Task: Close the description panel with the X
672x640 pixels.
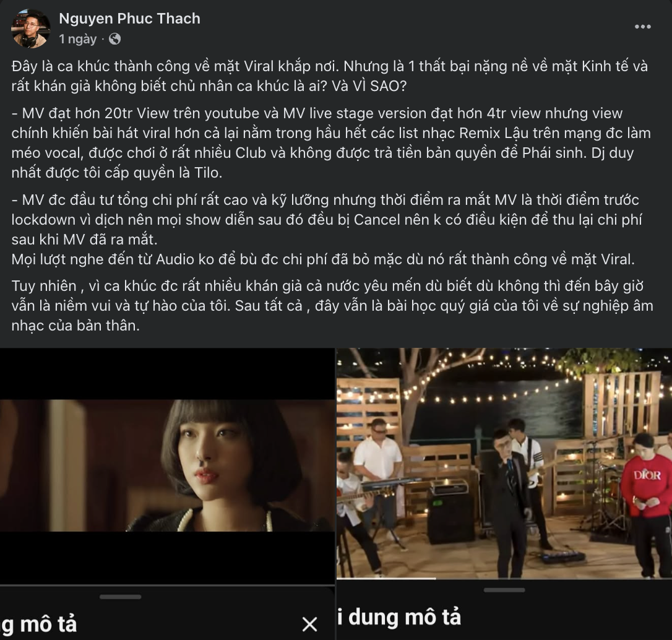Action: click(x=309, y=624)
